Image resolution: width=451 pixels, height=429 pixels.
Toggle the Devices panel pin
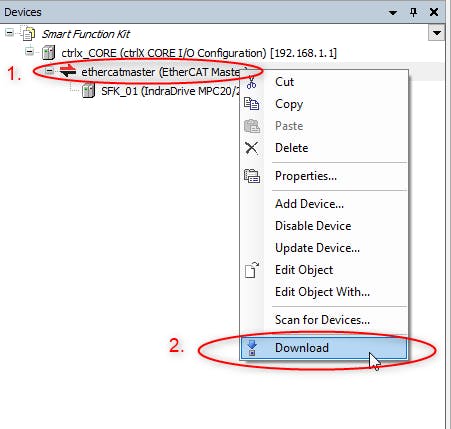[x=414, y=12]
